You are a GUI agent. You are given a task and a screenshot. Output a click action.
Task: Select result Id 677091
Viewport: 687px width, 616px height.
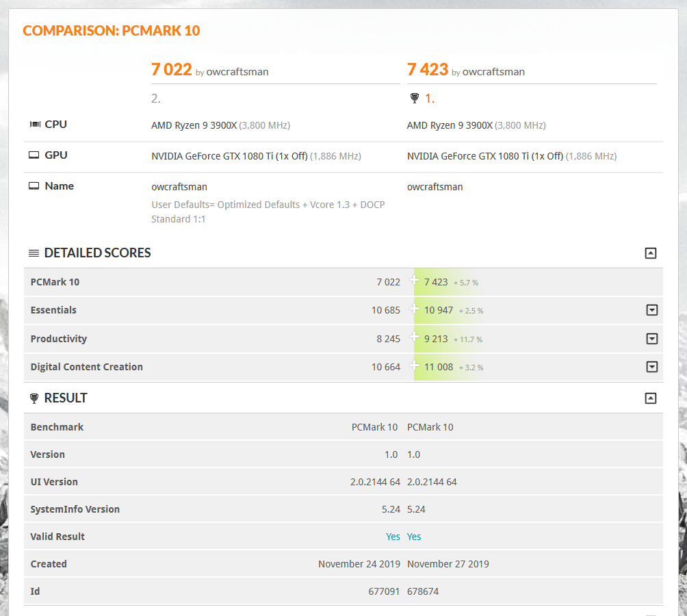coord(385,591)
